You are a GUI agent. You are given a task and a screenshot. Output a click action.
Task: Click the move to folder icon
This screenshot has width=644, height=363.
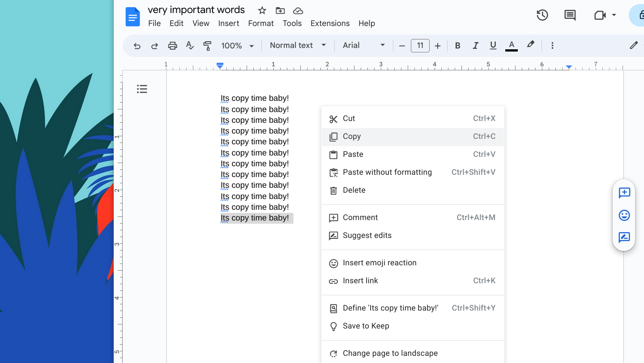click(280, 10)
